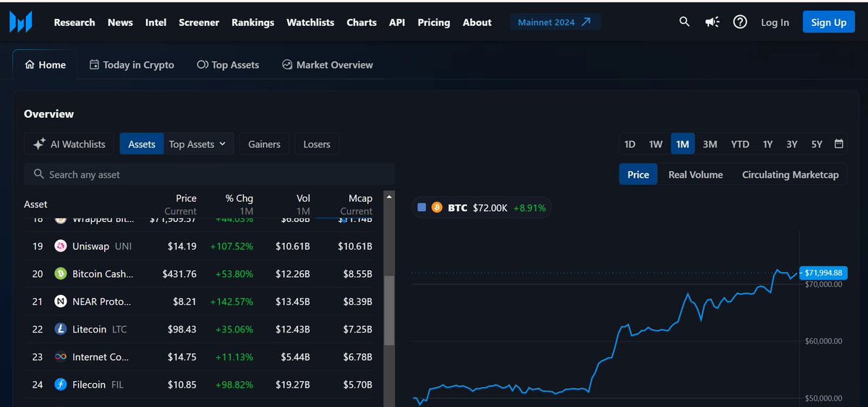Image resolution: width=868 pixels, height=407 pixels.
Task: Sort by the Asset column header
Action: (35, 204)
